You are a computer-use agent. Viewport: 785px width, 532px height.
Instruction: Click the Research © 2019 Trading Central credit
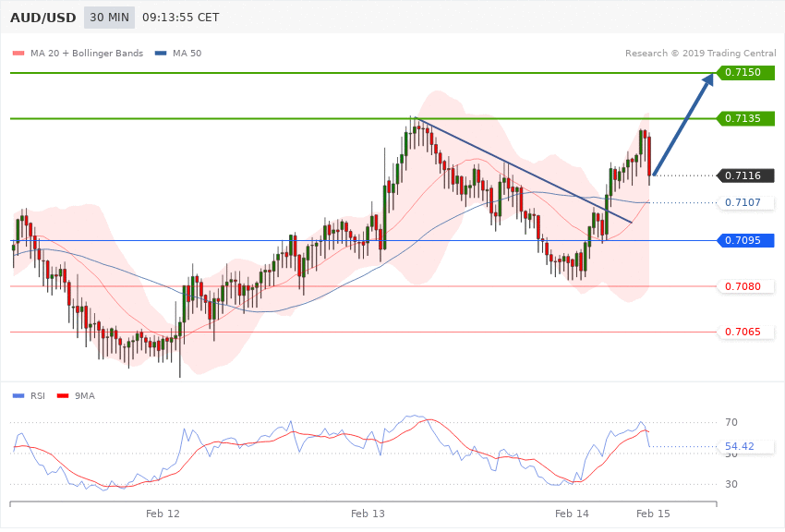click(700, 53)
